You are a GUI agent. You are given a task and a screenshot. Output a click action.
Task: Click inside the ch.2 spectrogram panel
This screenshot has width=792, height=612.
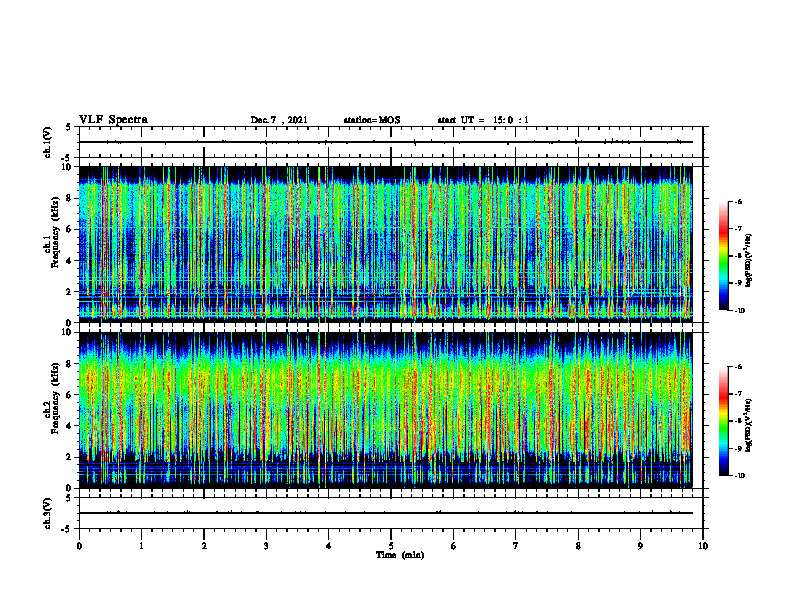click(x=385, y=410)
